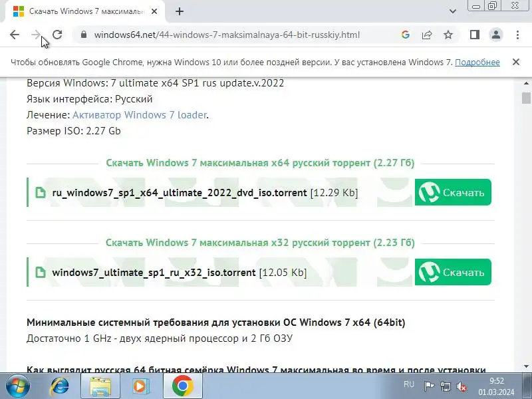Click the forward navigation arrow
This screenshot has width=532, height=399.
36,35
